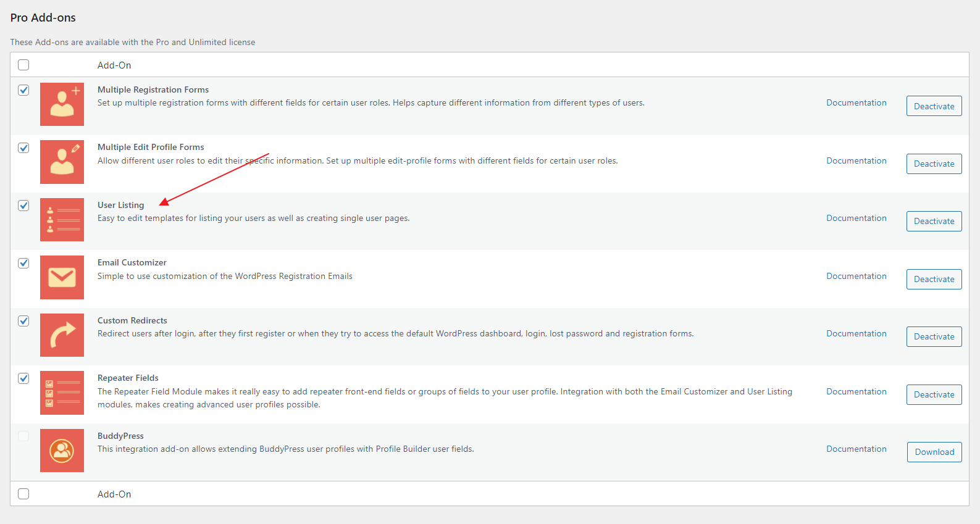Click the Add-On column header at top
The width and height of the screenshot is (980, 524).
114,65
